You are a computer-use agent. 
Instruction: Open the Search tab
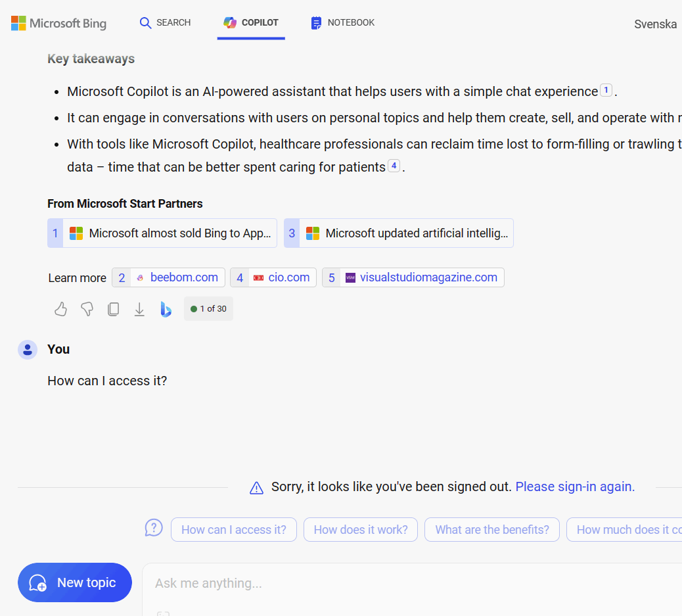(x=165, y=22)
